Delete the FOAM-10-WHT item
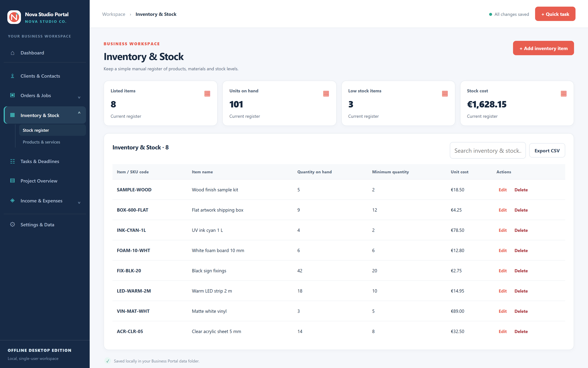The height and width of the screenshot is (368, 588). click(x=521, y=250)
